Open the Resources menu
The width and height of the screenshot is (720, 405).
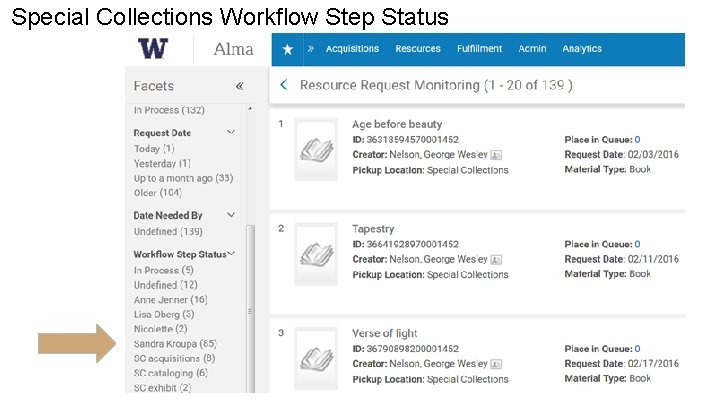(418, 49)
